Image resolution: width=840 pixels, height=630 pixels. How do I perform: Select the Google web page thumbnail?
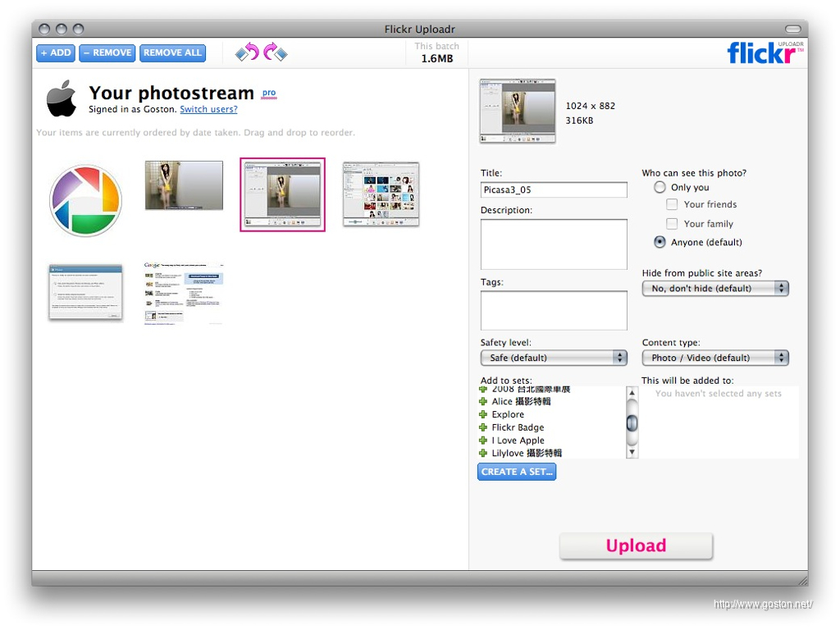tap(183, 294)
